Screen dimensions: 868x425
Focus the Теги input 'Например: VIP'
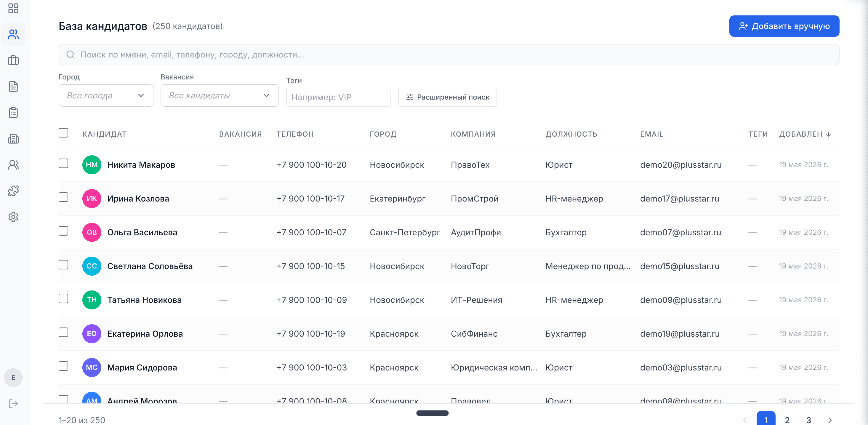[x=338, y=97]
